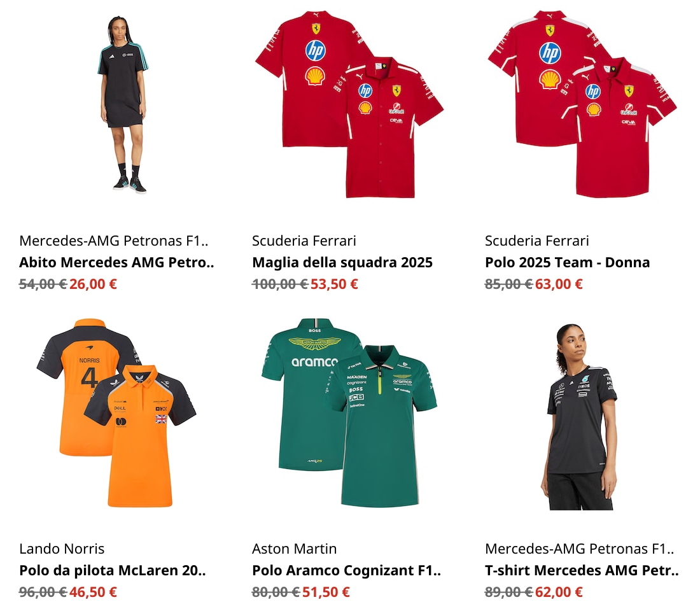Click the 'Polo Aramco Cognizant F1..' title
The width and height of the screenshot is (700, 616).
click(x=346, y=570)
